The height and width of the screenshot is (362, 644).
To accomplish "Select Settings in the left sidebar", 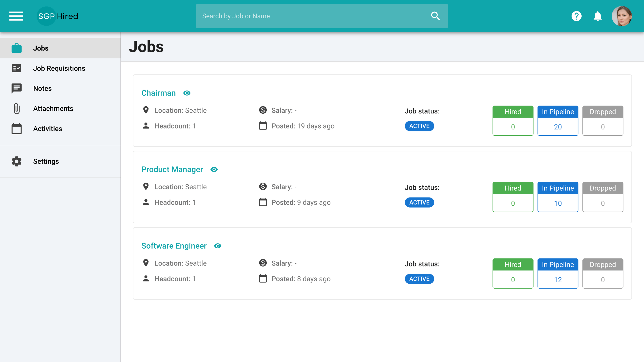I will 46,161.
